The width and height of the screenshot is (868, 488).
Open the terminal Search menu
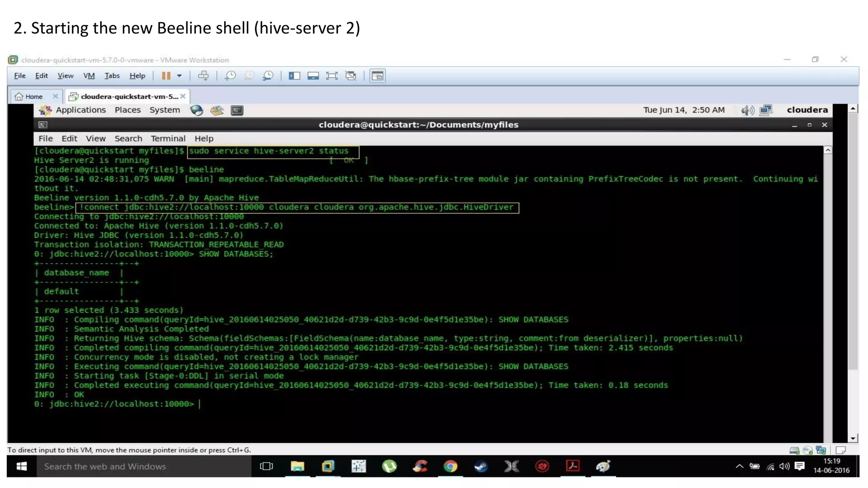128,139
